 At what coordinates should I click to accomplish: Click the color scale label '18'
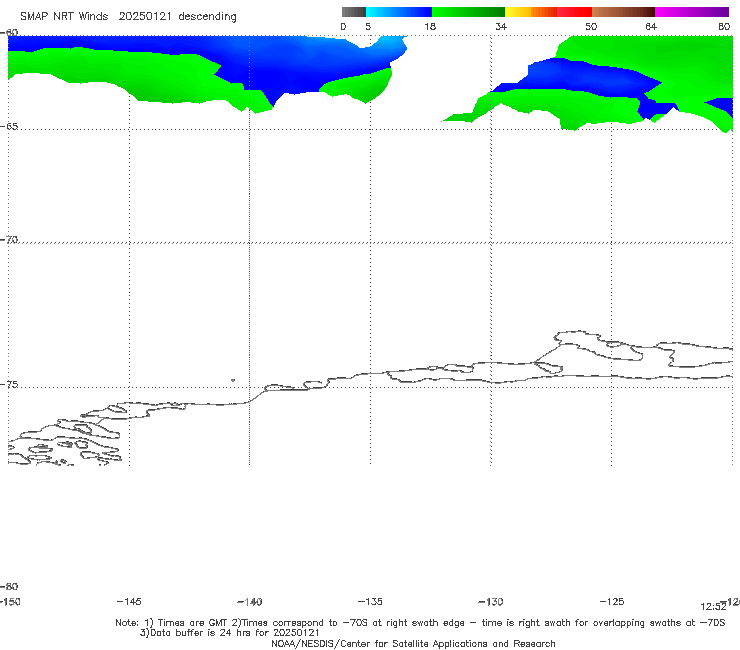click(430, 27)
